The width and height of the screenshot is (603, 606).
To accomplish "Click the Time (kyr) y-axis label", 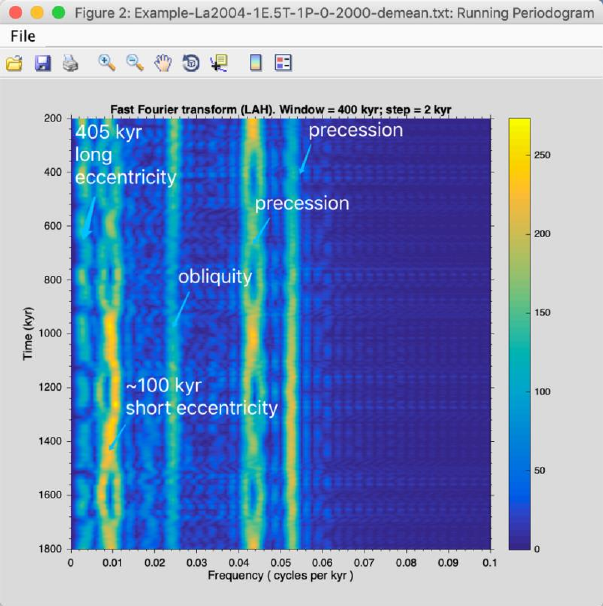I will point(28,334).
